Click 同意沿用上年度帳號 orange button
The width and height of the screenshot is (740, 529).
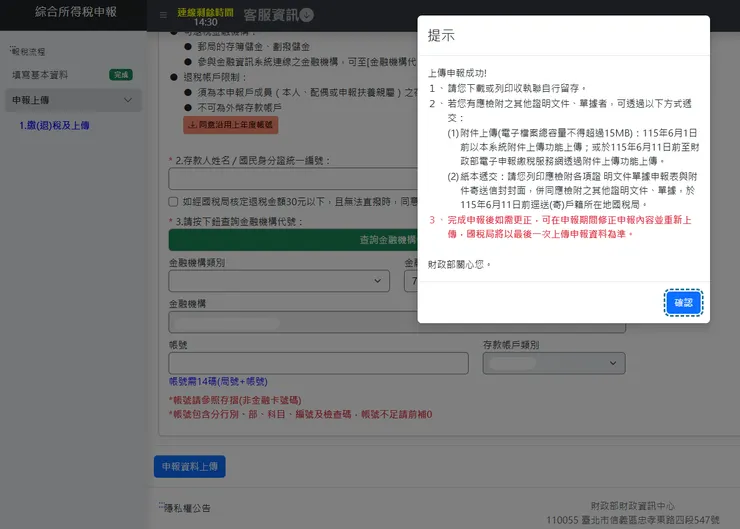tap(230, 125)
